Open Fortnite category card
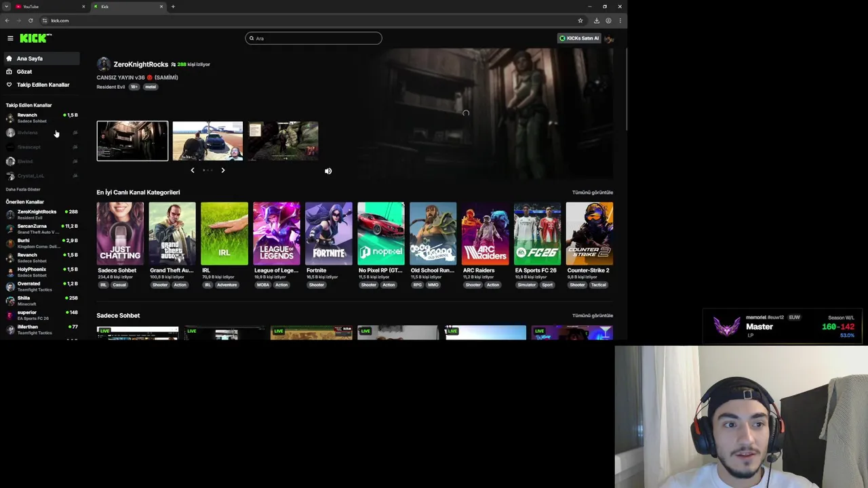The width and height of the screenshot is (868, 488). coord(329,233)
